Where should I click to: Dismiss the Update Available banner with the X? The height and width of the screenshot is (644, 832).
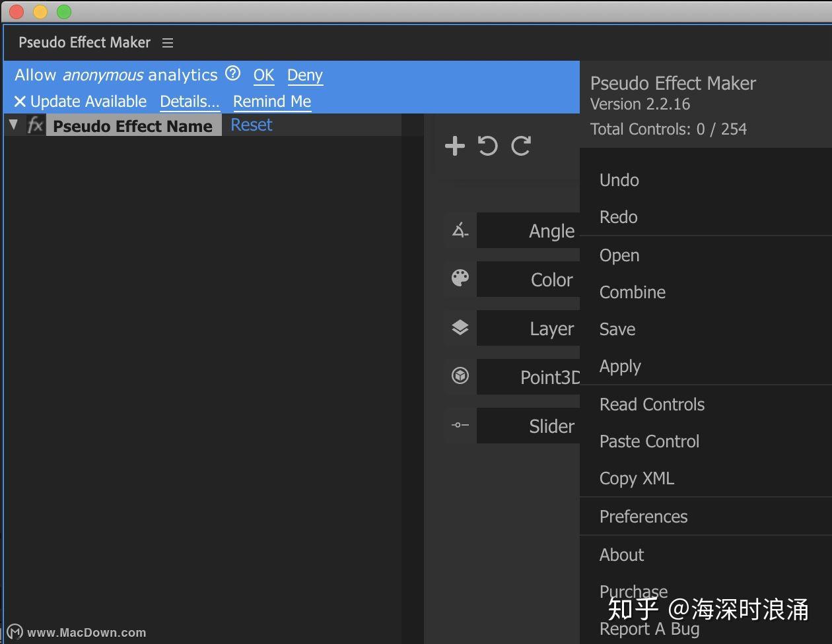(x=20, y=101)
